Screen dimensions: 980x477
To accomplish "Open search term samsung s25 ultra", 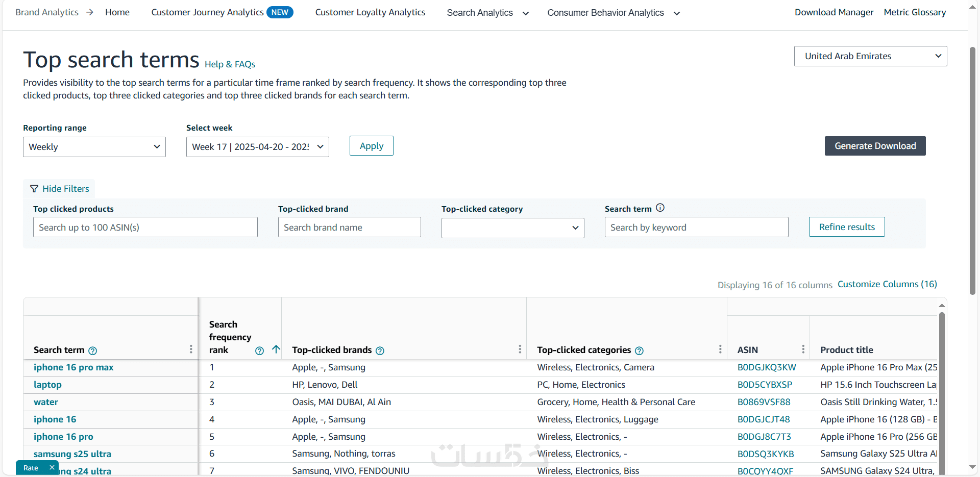I will point(72,454).
